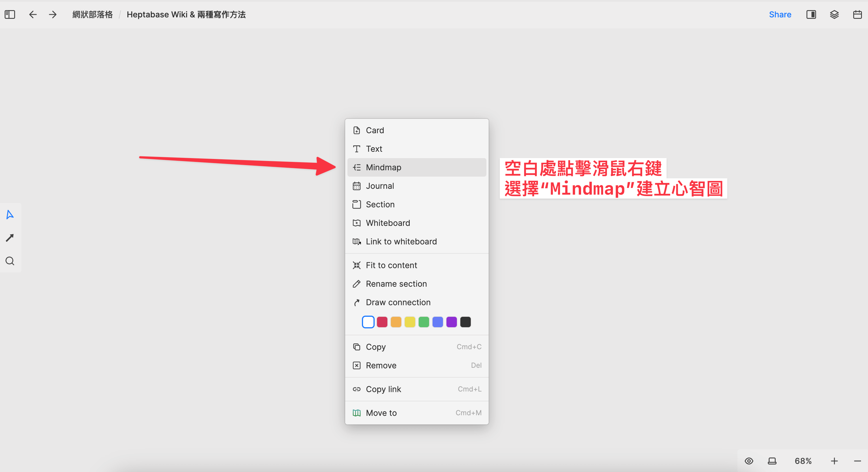
Task: Select the pointer selection tool
Action: pos(10,215)
